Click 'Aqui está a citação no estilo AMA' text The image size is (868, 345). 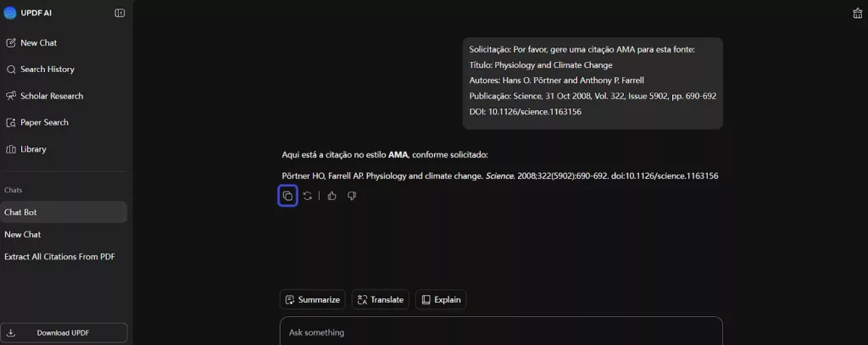tap(385, 154)
